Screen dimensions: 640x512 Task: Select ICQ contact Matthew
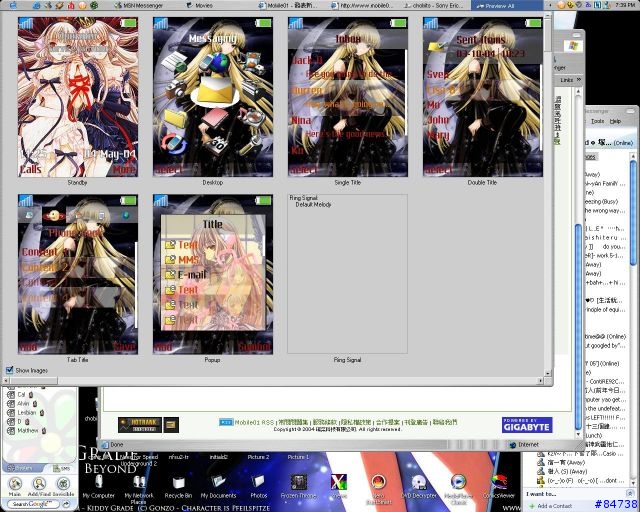pos(26,430)
